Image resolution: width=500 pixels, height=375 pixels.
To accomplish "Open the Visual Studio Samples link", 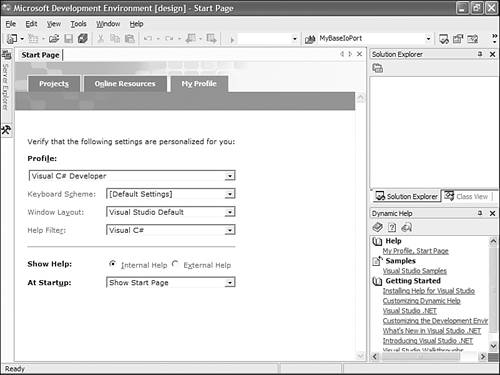I will (x=415, y=271).
